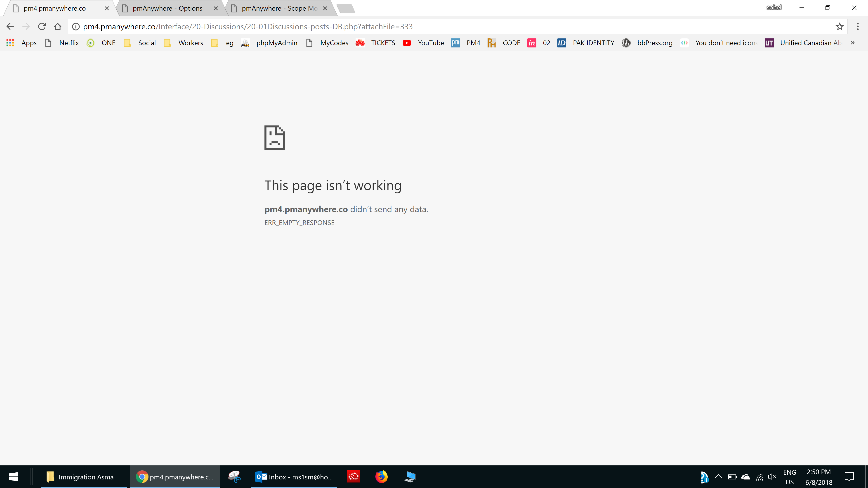Viewport: 868px width, 488px height.
Task: Go back to previous page
Action: (x=10, y=27)
